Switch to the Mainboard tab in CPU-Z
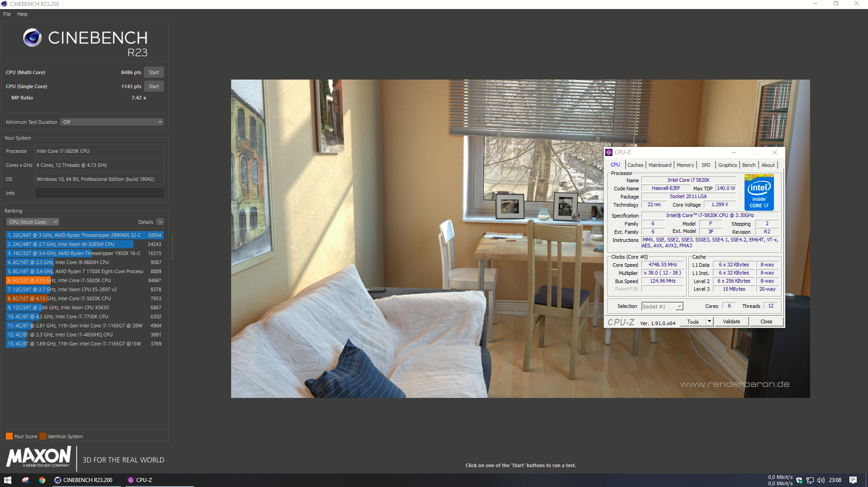 click(660, 165)
